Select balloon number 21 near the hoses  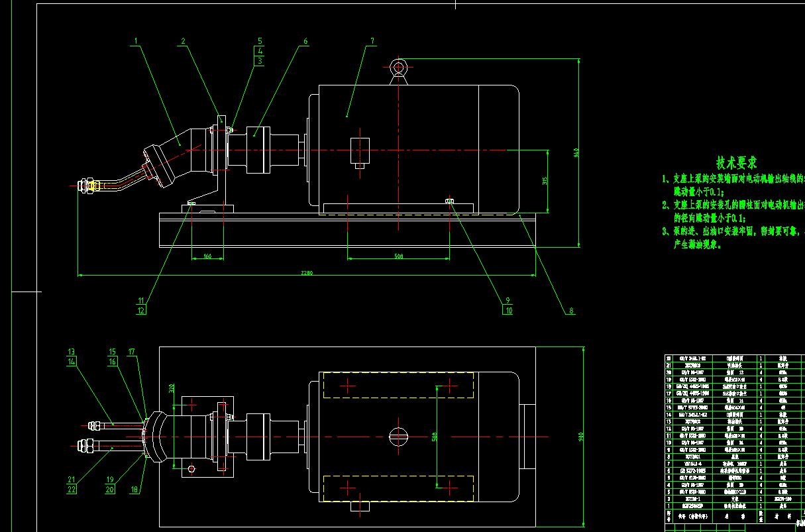(72, 480)
